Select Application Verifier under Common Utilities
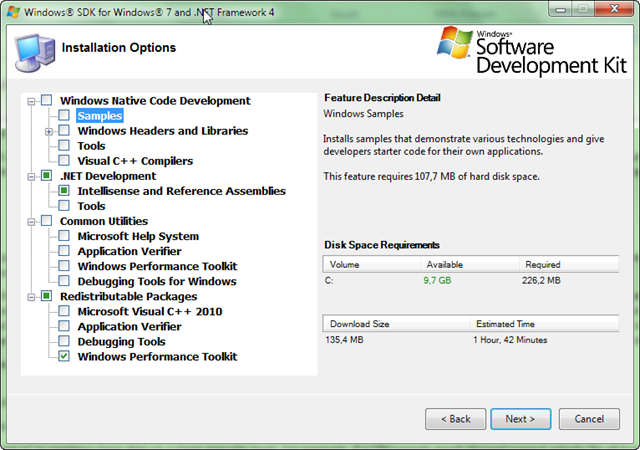640x450 pixels. pyautogui.click(x=129, y=251)
